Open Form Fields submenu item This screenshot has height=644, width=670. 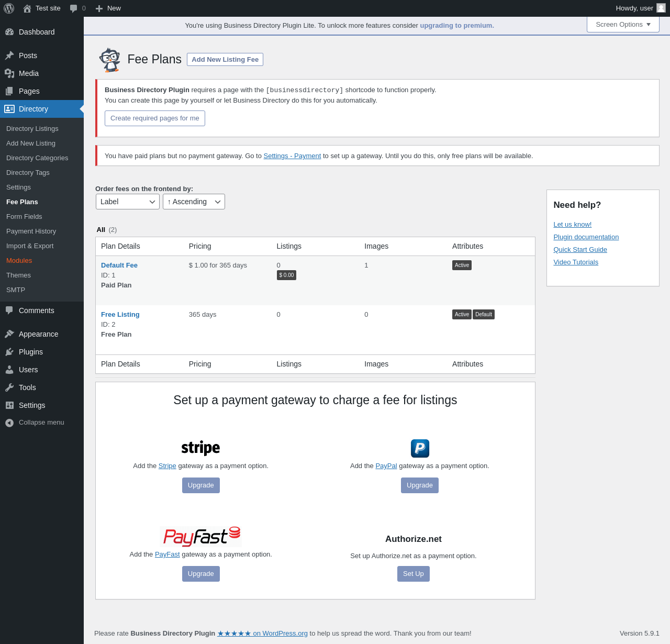pyautogui.click(x=24, y=217)
